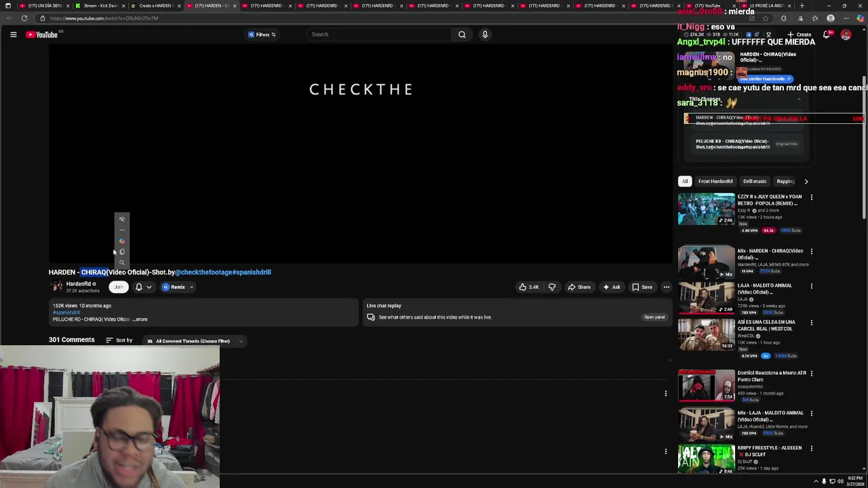Show hidden system tray icons
This screenshot has height=488, width=868.
(x=816, y=481)
